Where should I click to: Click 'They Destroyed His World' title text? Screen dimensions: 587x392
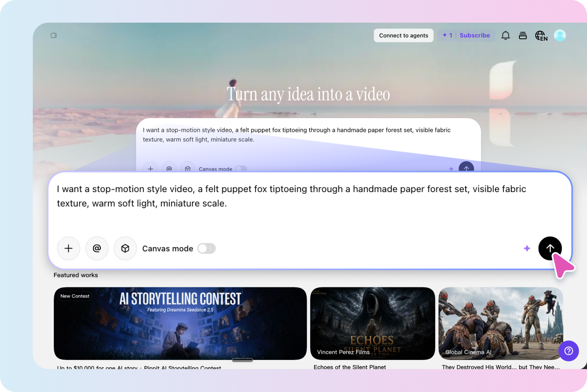pyautogui.click(x=501, y=367)
